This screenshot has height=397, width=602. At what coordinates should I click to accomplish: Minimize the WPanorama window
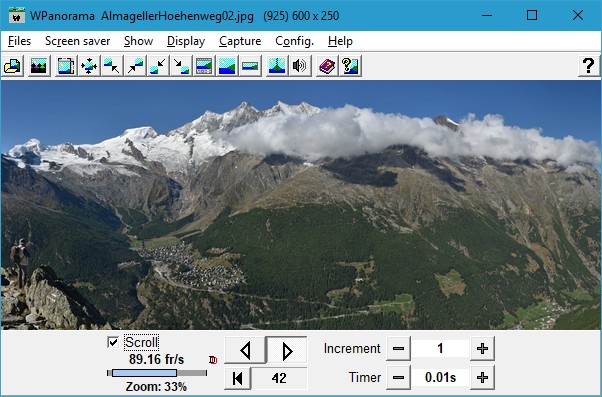pos(487,15)
